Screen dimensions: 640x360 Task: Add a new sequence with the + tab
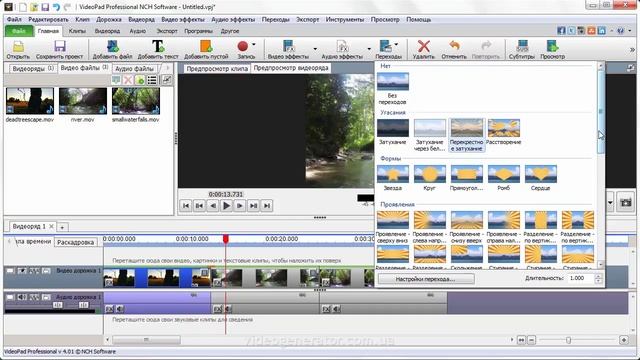coord(62,227)
